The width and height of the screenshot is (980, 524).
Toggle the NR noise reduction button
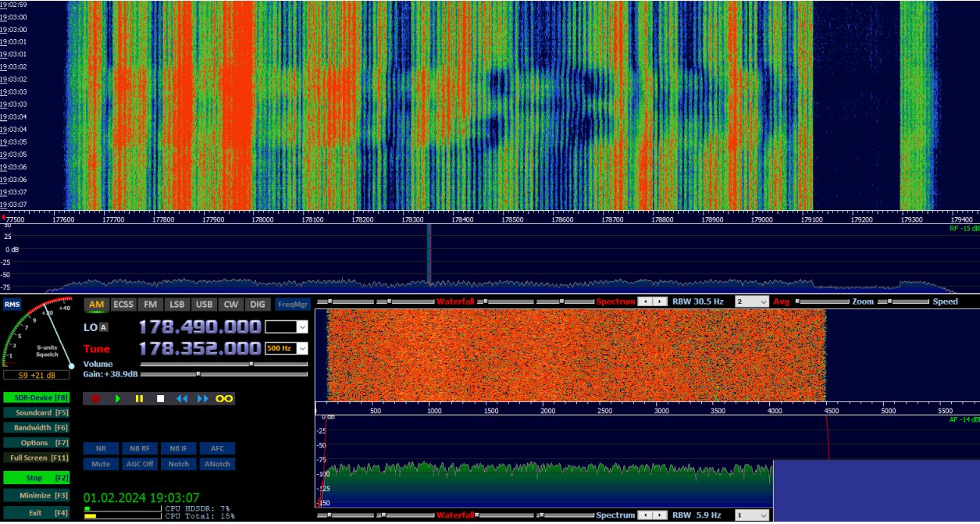102,448
